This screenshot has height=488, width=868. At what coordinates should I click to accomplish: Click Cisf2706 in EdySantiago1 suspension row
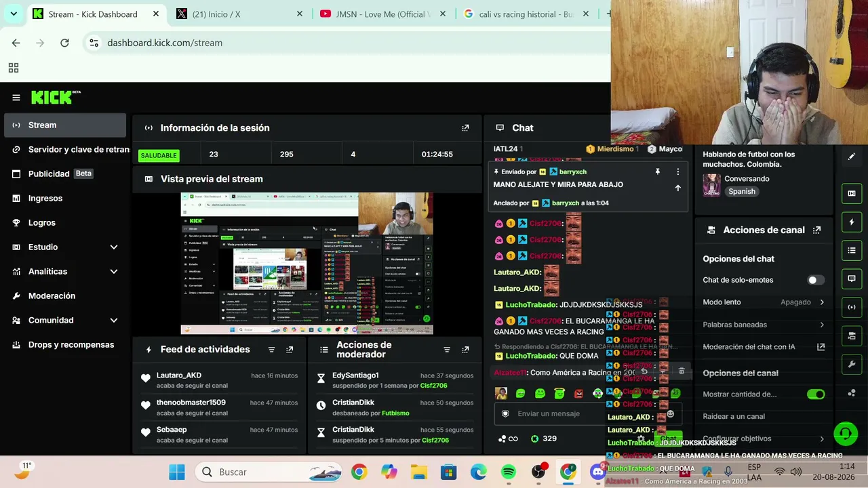[434, 386]
